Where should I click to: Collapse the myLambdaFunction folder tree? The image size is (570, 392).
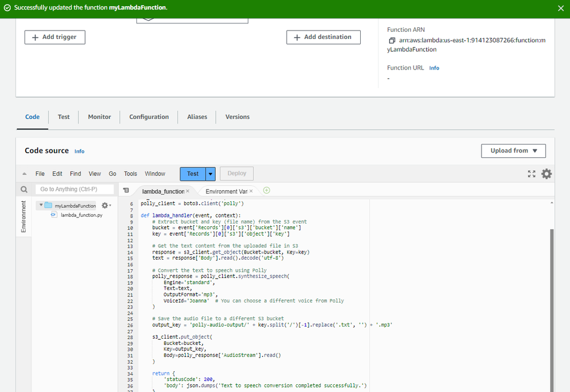(41, 205)
